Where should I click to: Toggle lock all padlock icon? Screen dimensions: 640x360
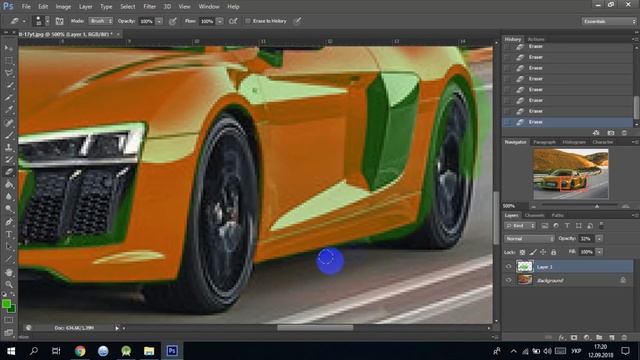pos(553,252)
